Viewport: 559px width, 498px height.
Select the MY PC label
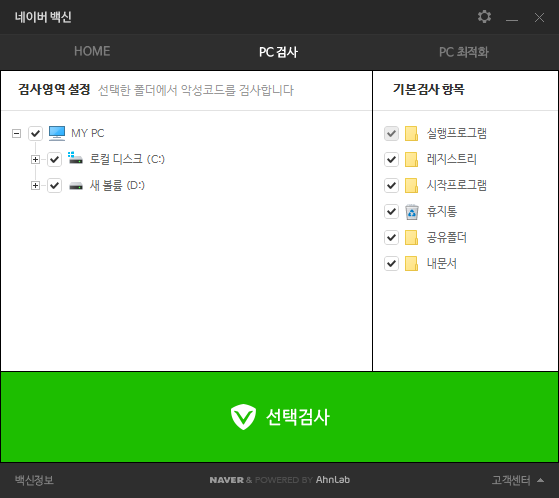88,133
